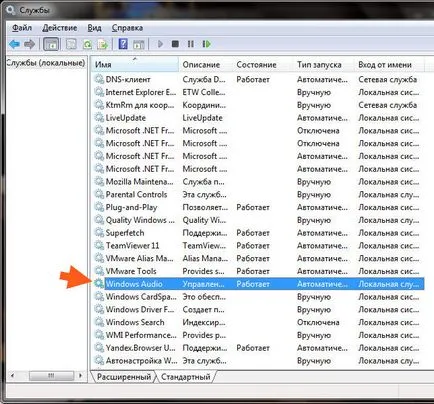
Task: Select the Windows CardSpa... service
Action: [x=141, y=297]
